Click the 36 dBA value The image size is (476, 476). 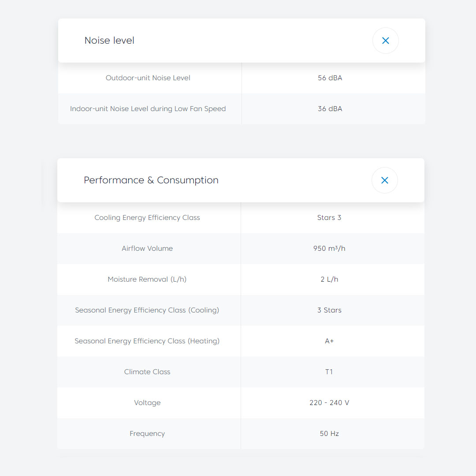click(330, 109)
